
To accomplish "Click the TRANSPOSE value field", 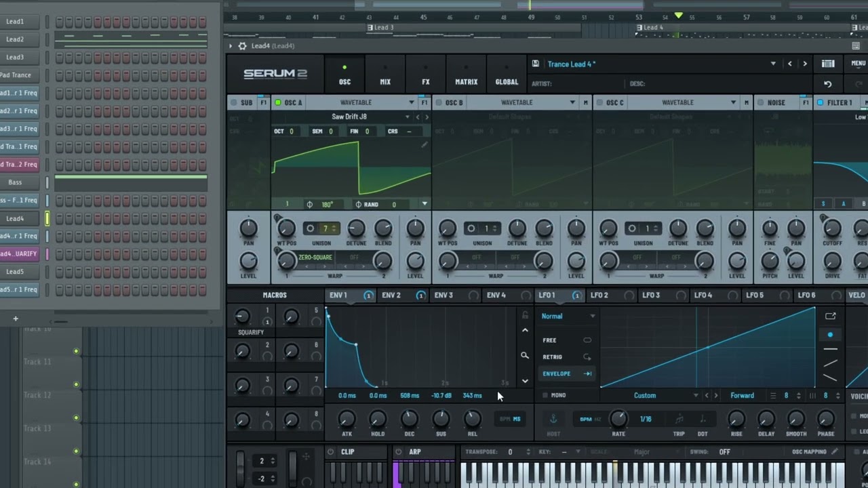I will pos(510,452).
